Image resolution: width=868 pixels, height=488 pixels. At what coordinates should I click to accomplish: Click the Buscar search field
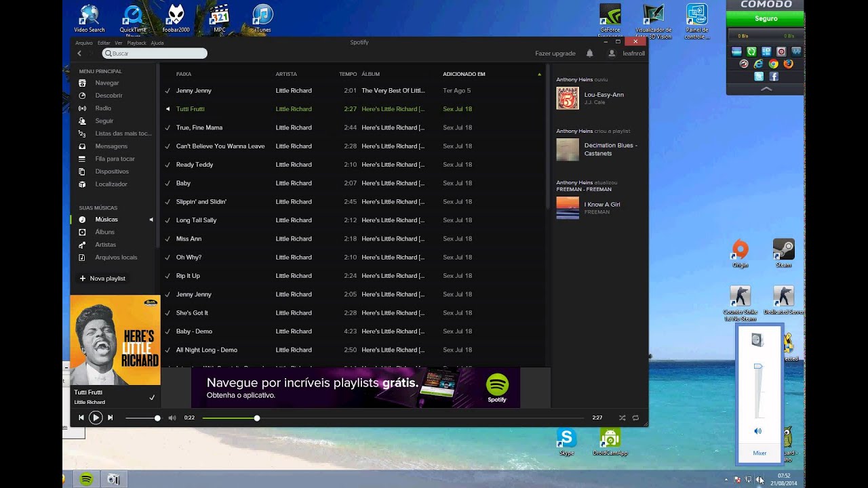155,53
